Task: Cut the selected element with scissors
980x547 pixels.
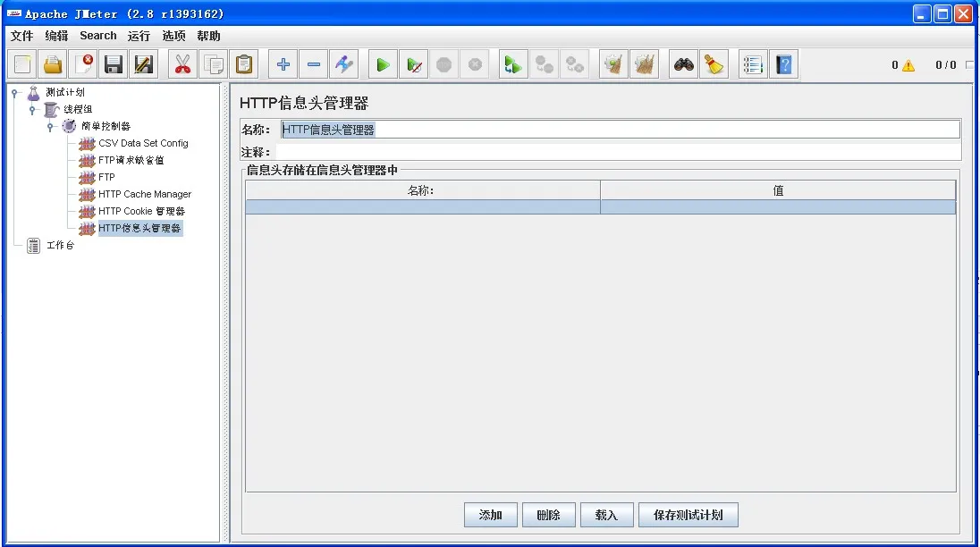Action: (x=182, y=64)
